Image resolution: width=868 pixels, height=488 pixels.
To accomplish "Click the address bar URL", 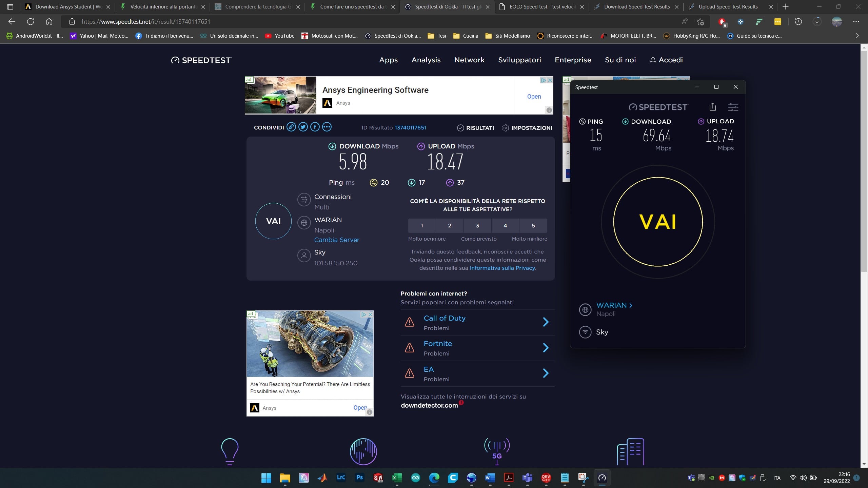I will coord(146,22).
